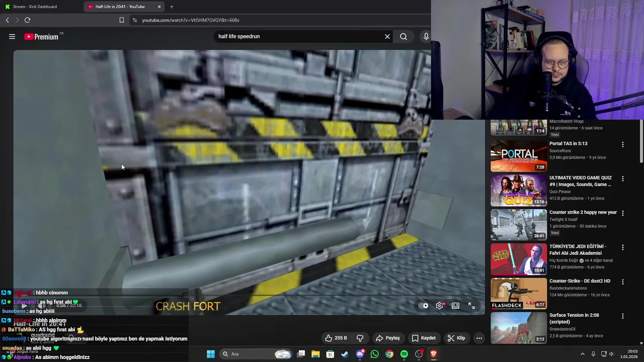Dislike the video
The image size is (644, 362).
click(360, 338)
